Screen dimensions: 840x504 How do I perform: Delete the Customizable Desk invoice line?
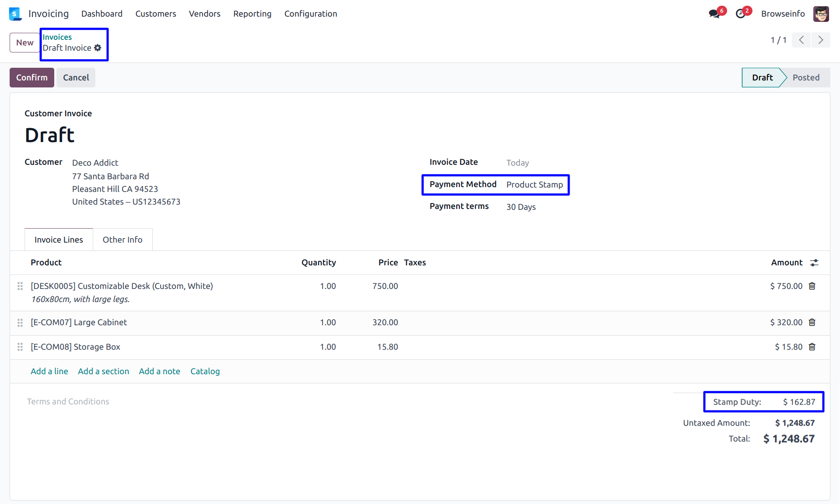[812, 286]
